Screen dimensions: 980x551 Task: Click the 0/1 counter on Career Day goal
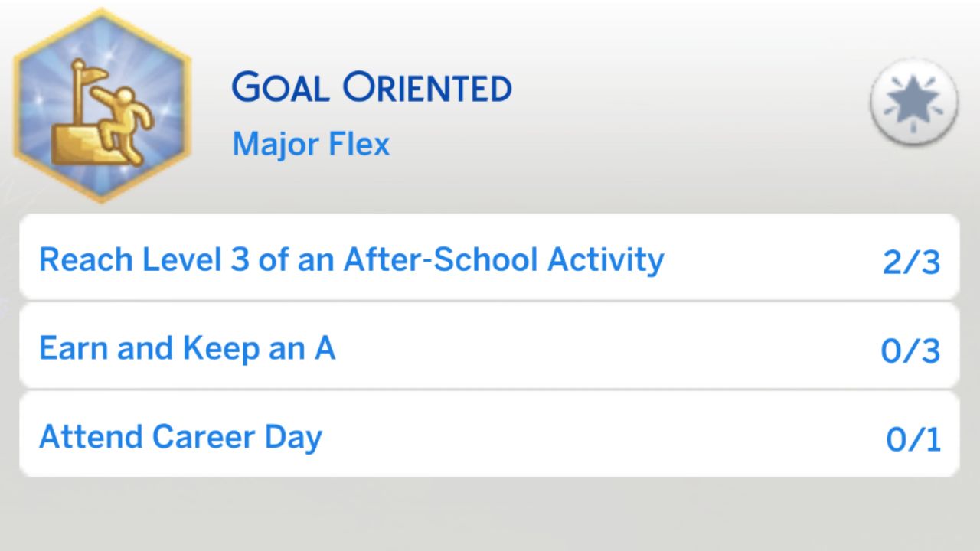pos(912,436)
